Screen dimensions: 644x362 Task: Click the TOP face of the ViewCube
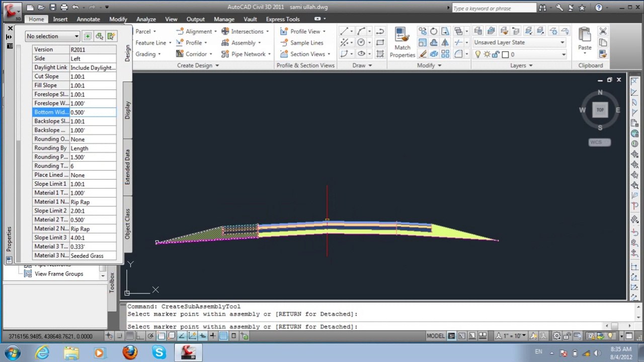[600, 110]
